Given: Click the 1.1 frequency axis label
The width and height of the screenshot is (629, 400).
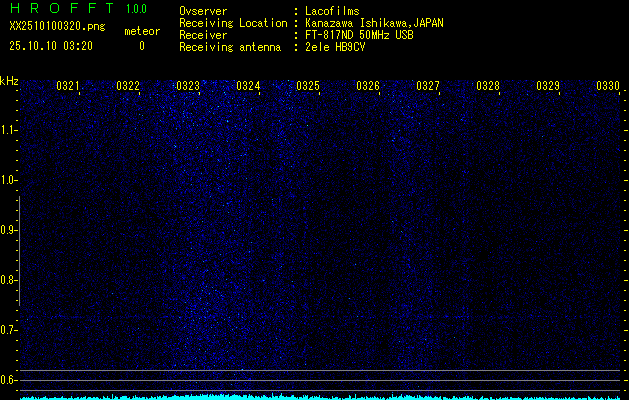Looking at the screenshot, I should point(9,130).
